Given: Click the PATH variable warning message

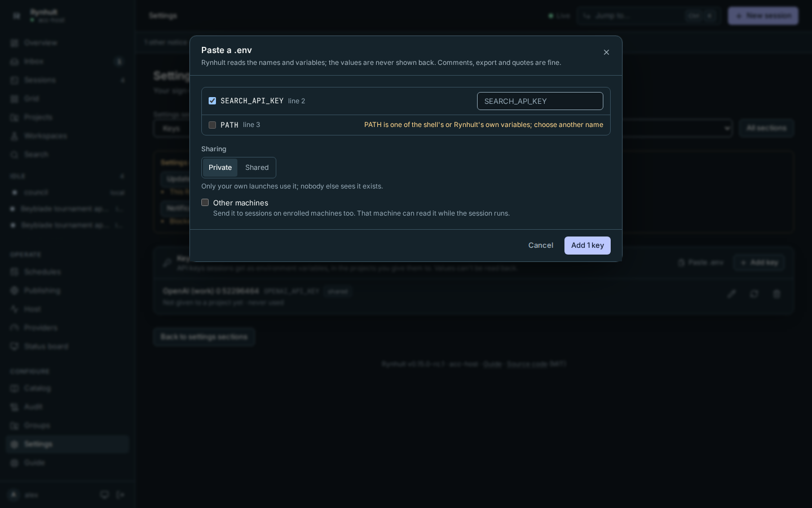Looking at the screenshot, I should click(484, 125).
